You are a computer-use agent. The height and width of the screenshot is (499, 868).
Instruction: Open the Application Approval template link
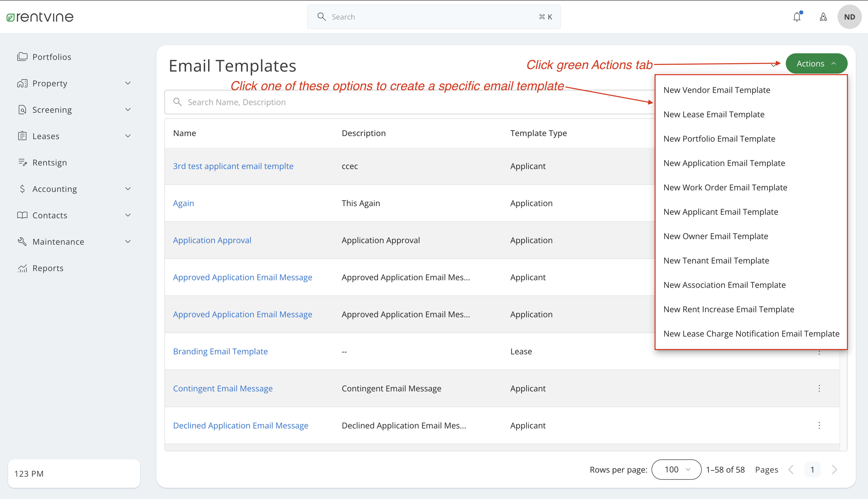point(212,240)
